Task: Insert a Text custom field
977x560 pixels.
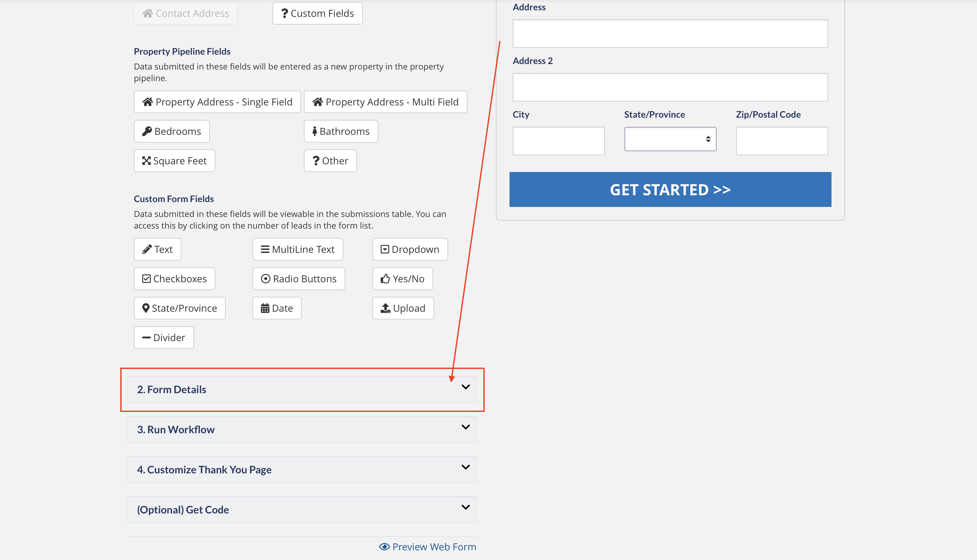Action: click(158, 249)
